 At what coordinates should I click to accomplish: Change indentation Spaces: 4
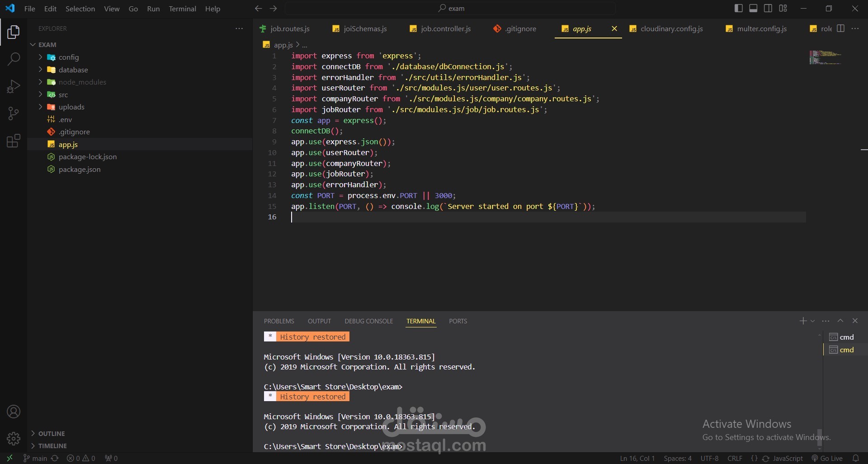click(677, 458)
